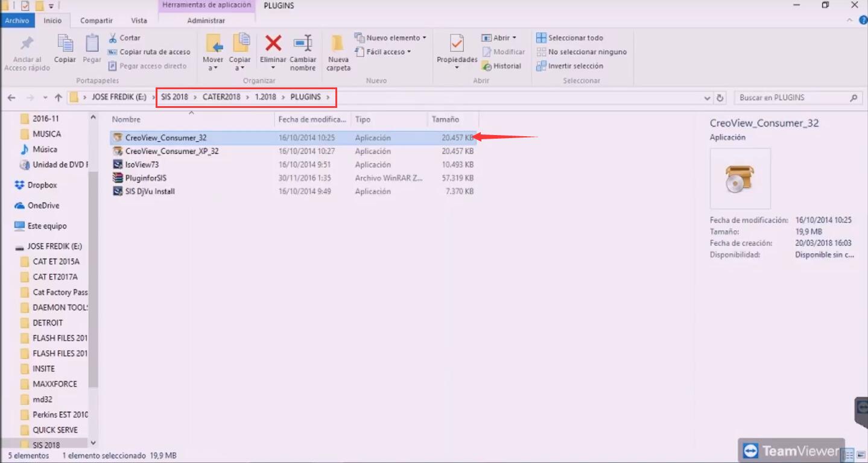
Task: Open the Nuevo elemento dropdown
Action: pos(390,37)
